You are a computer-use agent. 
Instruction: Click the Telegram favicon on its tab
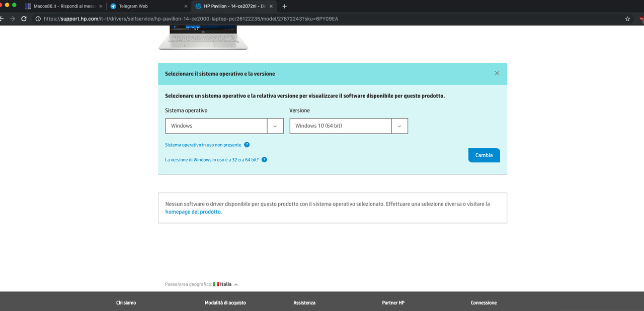click(x=113, y=7)
